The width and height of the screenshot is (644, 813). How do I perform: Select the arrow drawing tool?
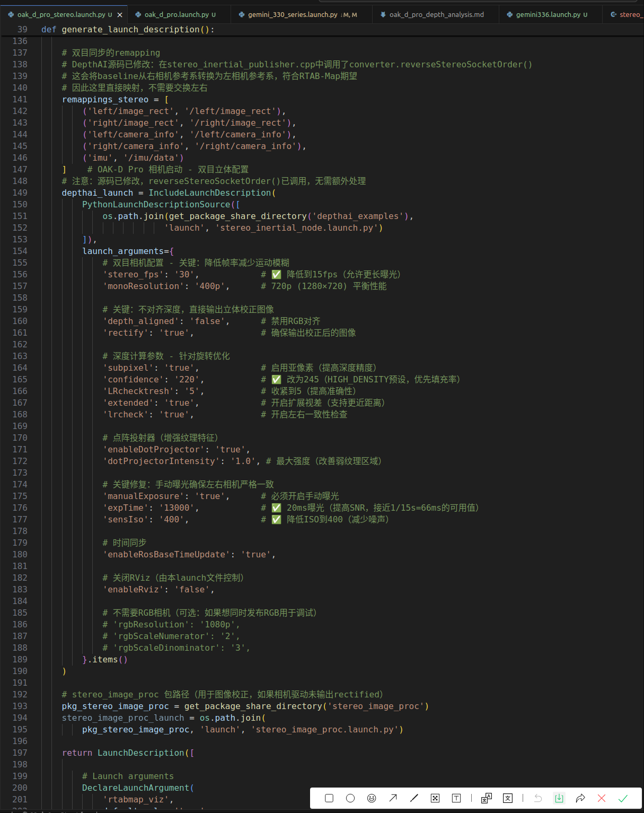[x=393, y=798]
